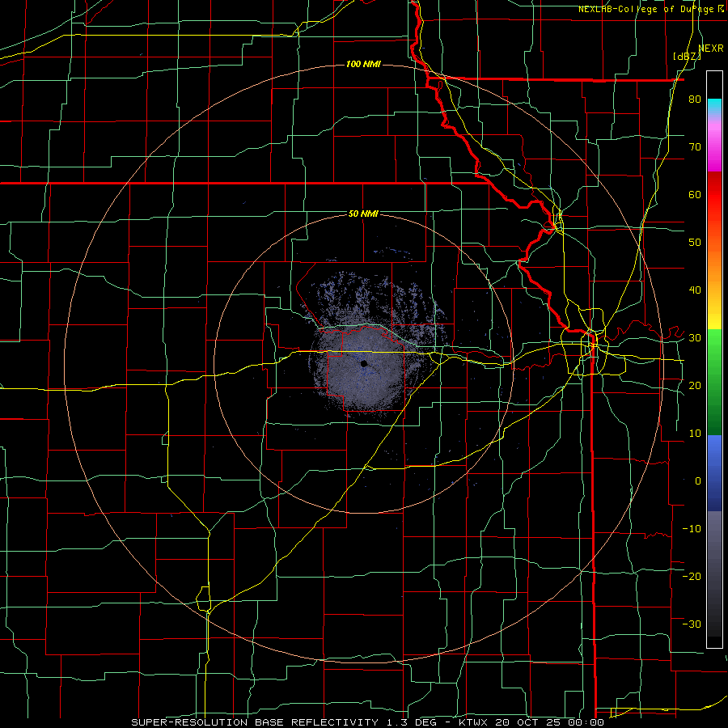Click the 10 dBZ scale value
The image size is (728, 728).
coord(695,434)
